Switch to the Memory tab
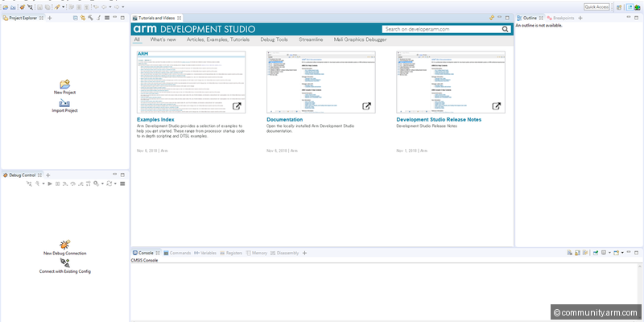Viewport: 644px width, 322px height. pyautogui.click(x=257, y=253)
